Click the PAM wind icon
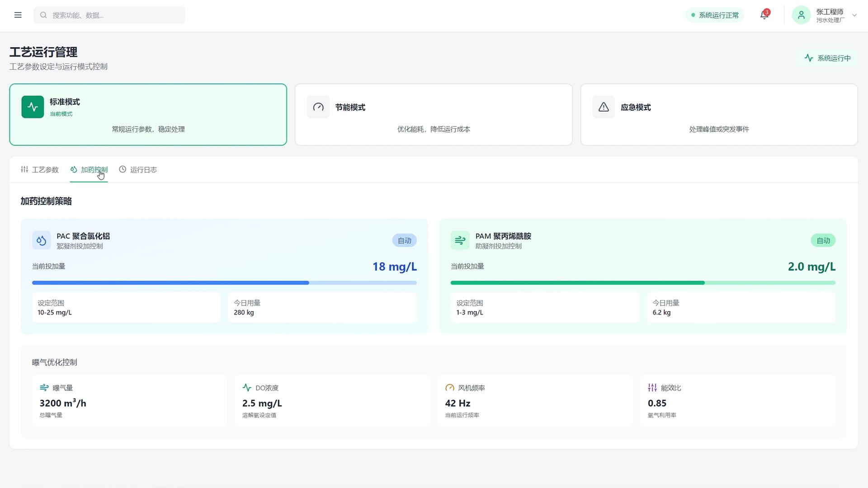The height and width of the screenshot is (488, 868). coord(460,240)
